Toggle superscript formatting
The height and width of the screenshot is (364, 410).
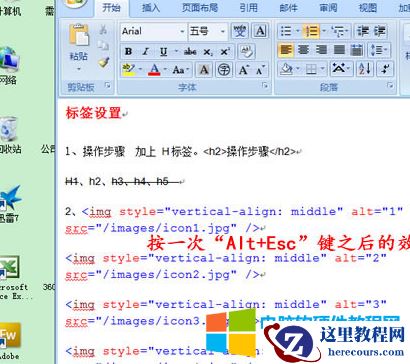(x=225, y=52)
